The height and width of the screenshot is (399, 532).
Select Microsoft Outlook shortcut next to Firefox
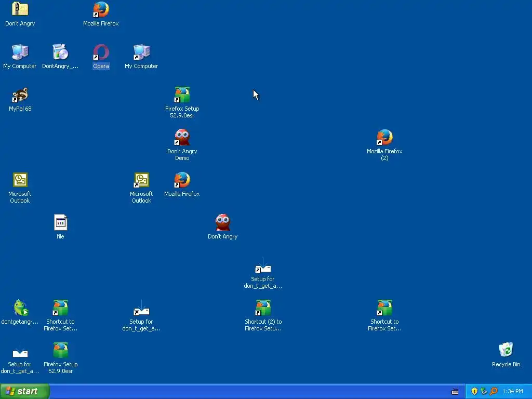pyautogui.click(x=141, y=180)
